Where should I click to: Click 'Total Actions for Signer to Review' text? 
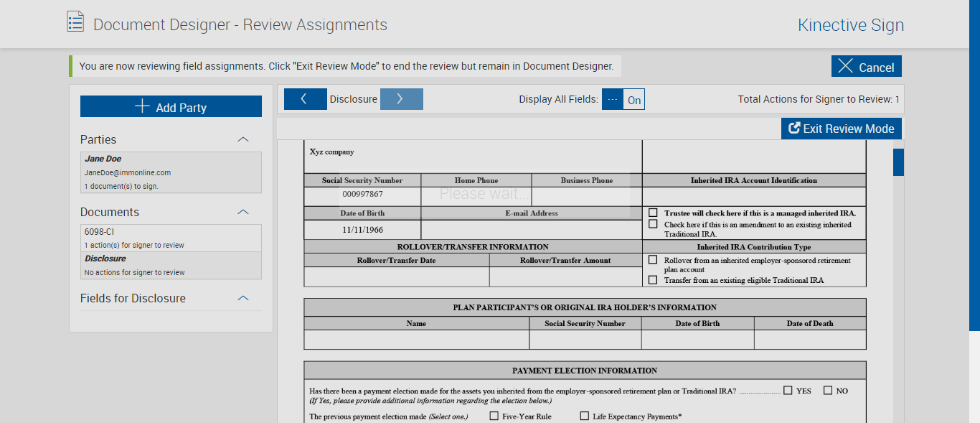819,99
